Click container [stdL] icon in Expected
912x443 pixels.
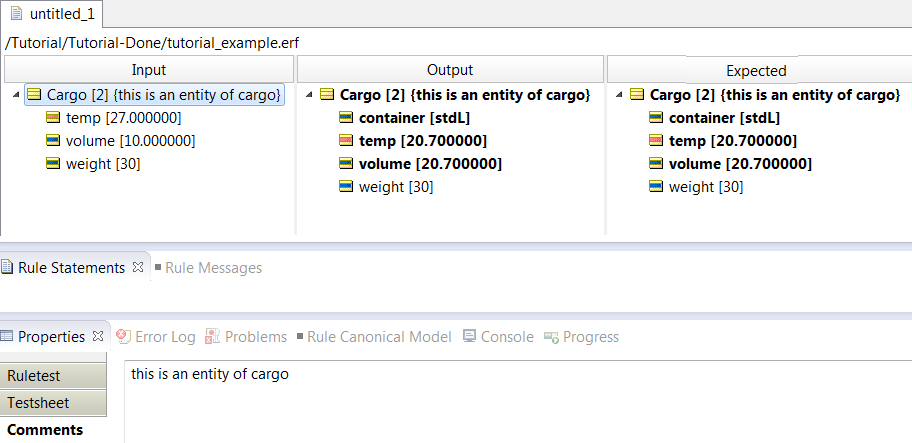tap(656, 118)
